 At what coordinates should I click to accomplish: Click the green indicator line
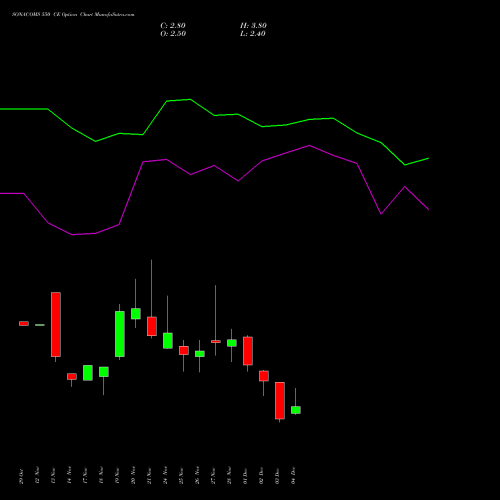(x=214, y=115)
